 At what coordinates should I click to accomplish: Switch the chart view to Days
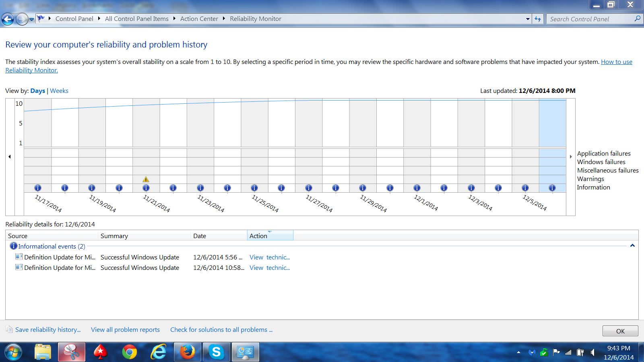click(38, 91)
